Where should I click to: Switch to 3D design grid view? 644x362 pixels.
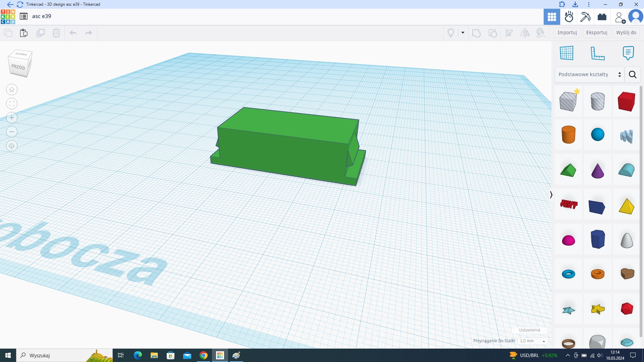[552, 17]
